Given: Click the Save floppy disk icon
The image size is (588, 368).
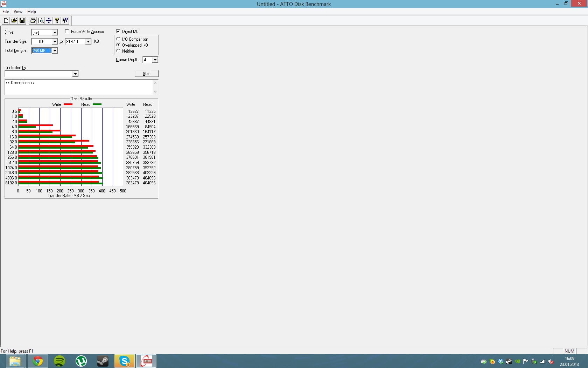Looking at the screenshot, I should pos(22,21).
